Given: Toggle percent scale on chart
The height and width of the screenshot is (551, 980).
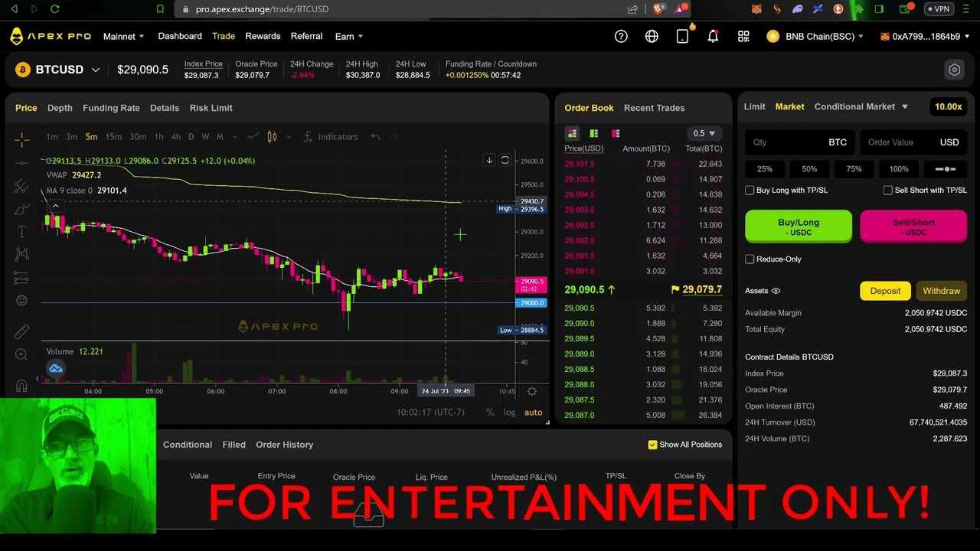Looking at the screenshot, I should (x=489, y=412).
